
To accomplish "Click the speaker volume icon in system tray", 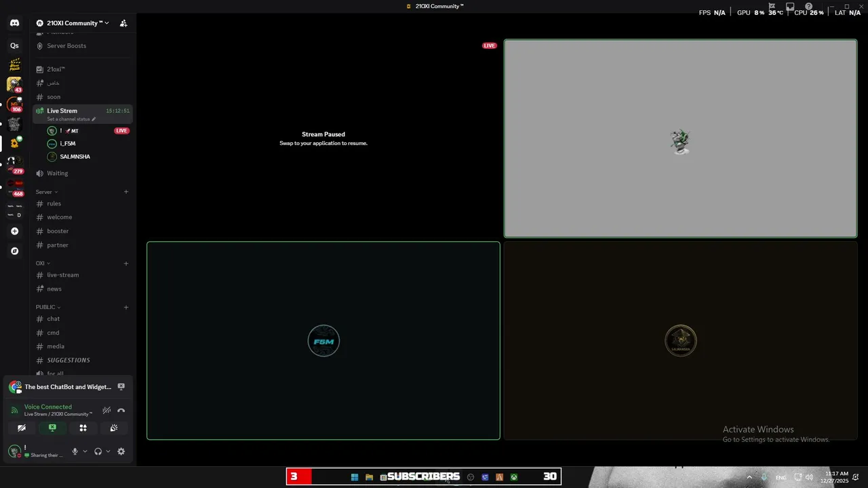I will point(809,477).
